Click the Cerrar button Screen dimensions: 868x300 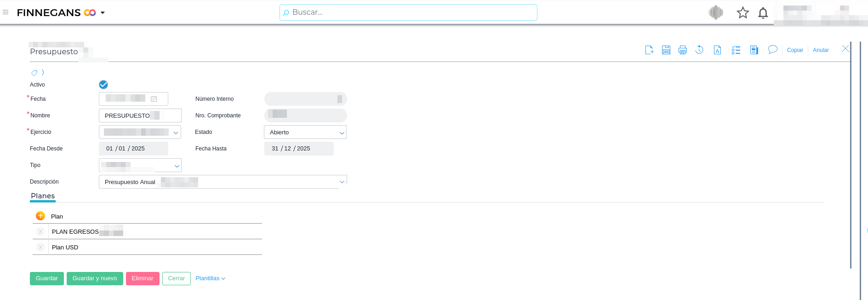pyautogui.click(x=177, y=278)
